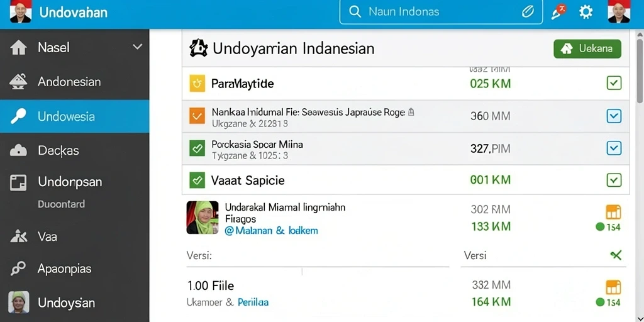The width and height of the screenshot is (644, 322).
Task: Open the profile avatar beside Undovahan
Action: point(20,11)
